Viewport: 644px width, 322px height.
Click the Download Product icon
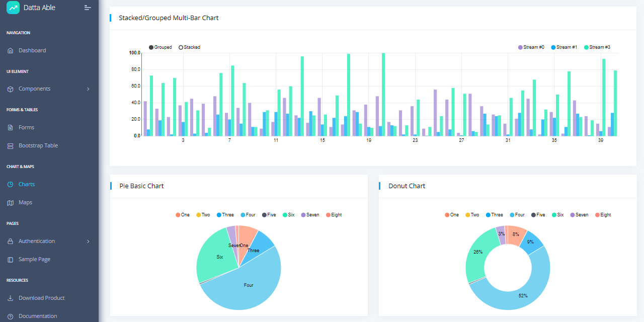[11, 298]
